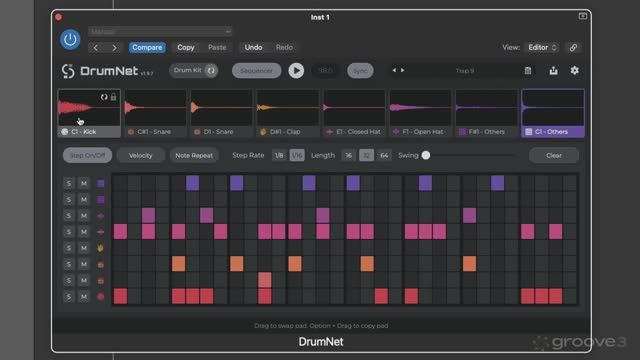Click the Undo button

pyautogui.click(x=253, y=47)
